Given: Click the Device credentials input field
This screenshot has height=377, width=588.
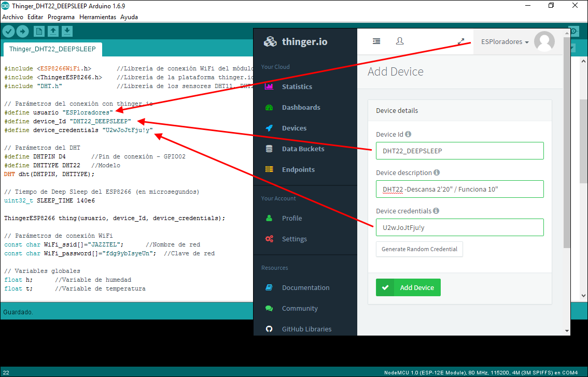Looking at the screenshot, I should coord(460,227).
